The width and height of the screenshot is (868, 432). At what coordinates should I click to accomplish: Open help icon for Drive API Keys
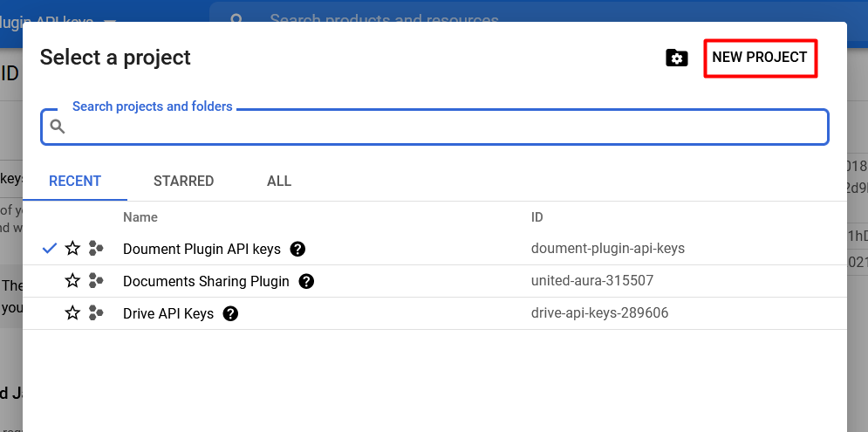pos(230,314)
